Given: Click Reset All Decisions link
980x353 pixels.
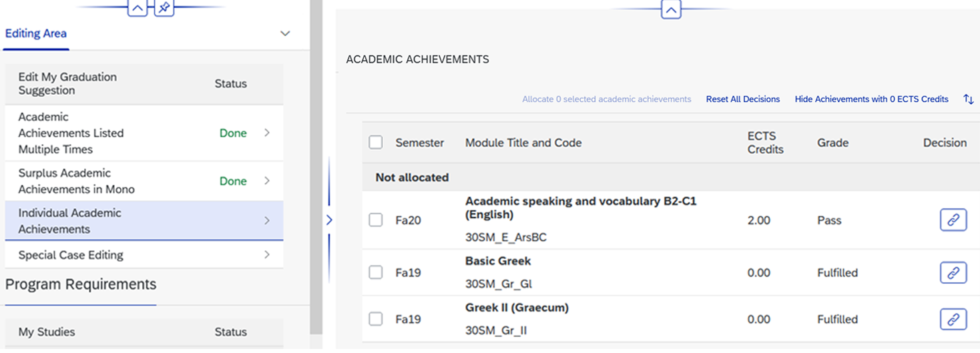Looking at the screenshot, I should coord(742,99).
